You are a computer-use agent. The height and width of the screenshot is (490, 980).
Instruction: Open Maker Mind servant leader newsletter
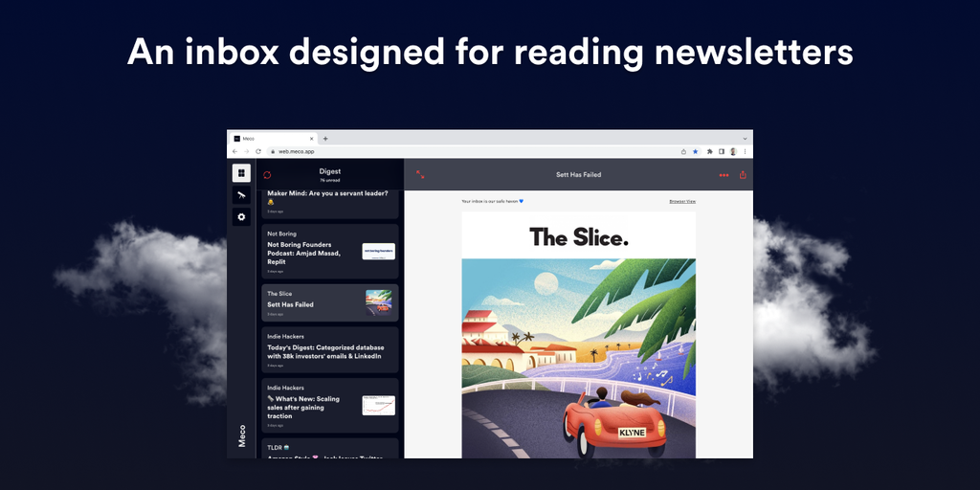point(330,205)
